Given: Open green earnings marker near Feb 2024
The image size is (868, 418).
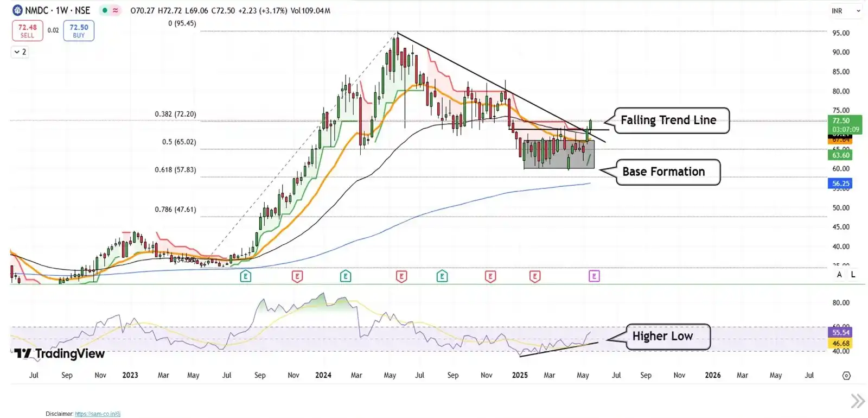Looking at the screenshot, I should pyautogui.click(x=346, y=276).
